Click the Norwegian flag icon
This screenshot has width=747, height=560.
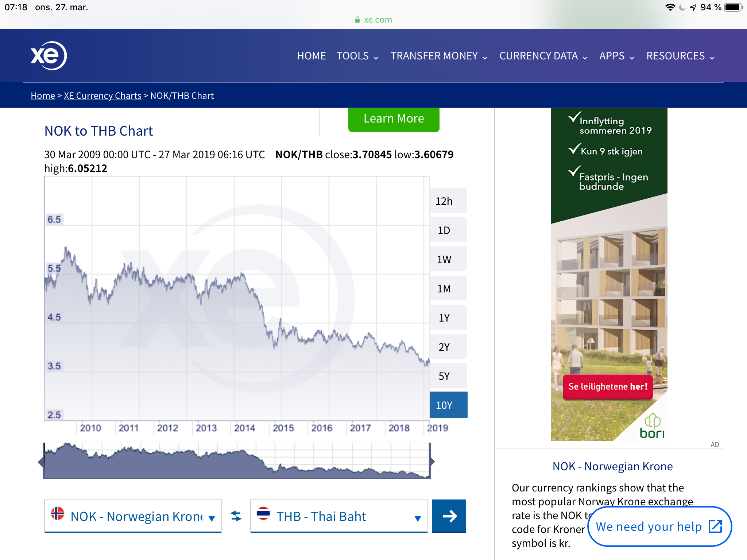coord(58,513)
